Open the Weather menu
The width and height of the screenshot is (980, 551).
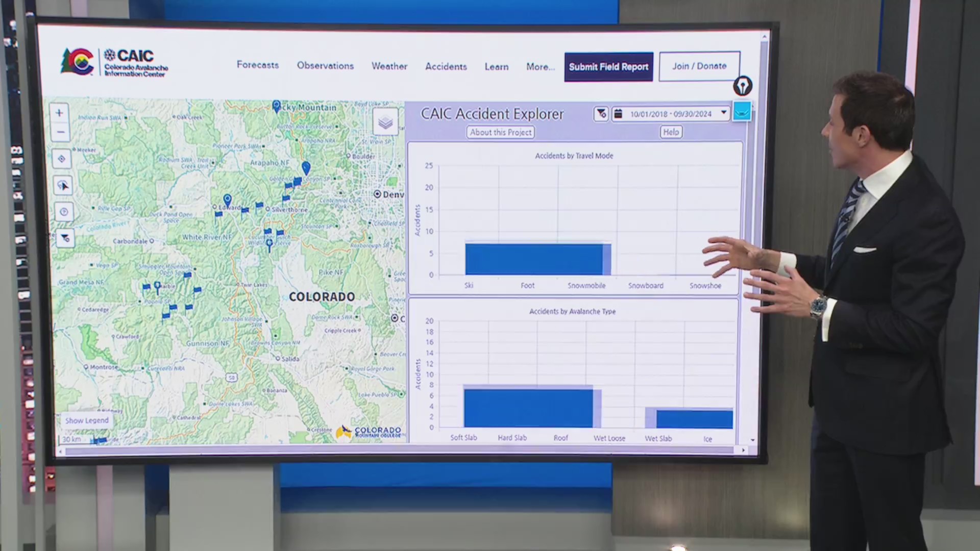(x=389, y=66)
